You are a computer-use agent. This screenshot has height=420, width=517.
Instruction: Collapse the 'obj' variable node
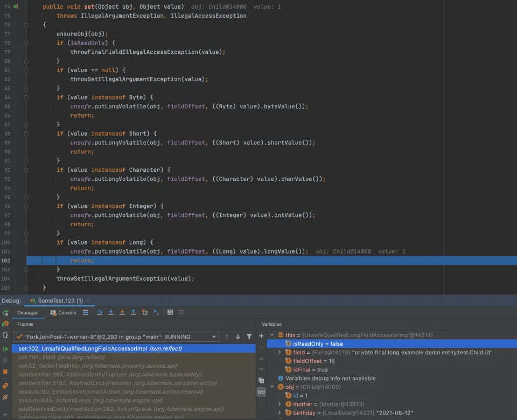(272, 387)
